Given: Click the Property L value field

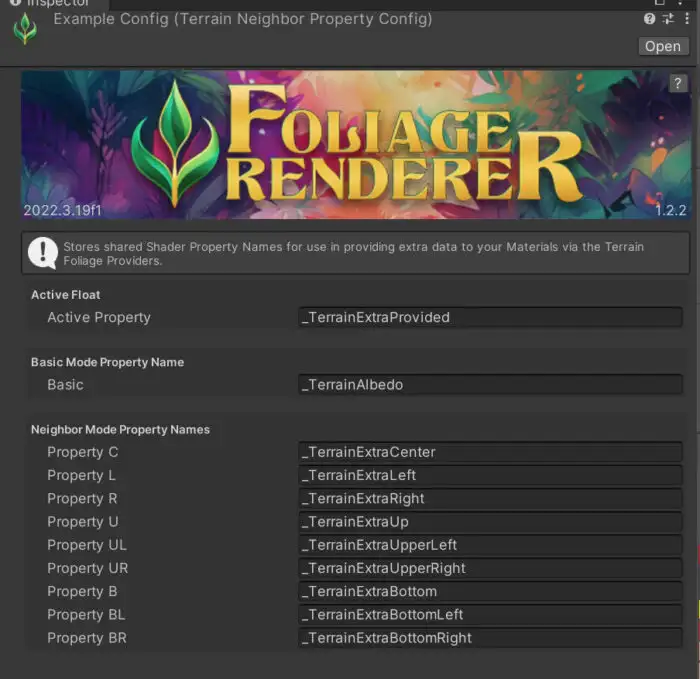Looking at the screenshot, I should point(490,475).
